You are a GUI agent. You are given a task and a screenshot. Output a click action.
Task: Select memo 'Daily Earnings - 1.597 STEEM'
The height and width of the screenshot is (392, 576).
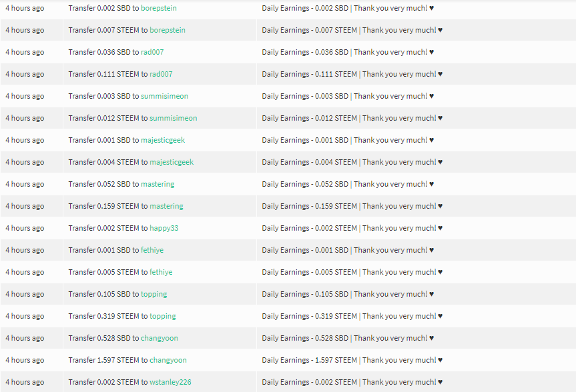[x=309, y=361]
